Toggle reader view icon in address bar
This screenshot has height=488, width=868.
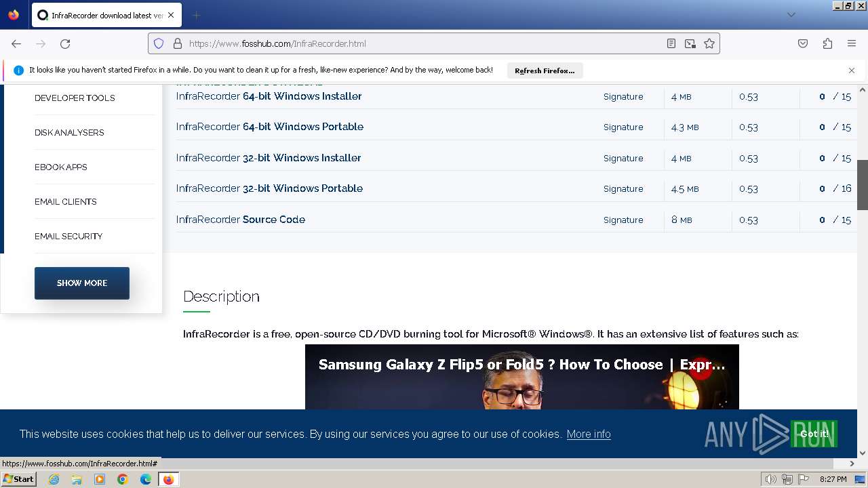pyautogui.click(x=671, y=43)
